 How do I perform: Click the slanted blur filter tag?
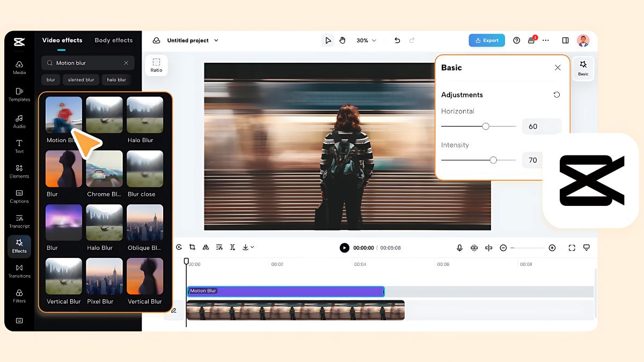80,79
